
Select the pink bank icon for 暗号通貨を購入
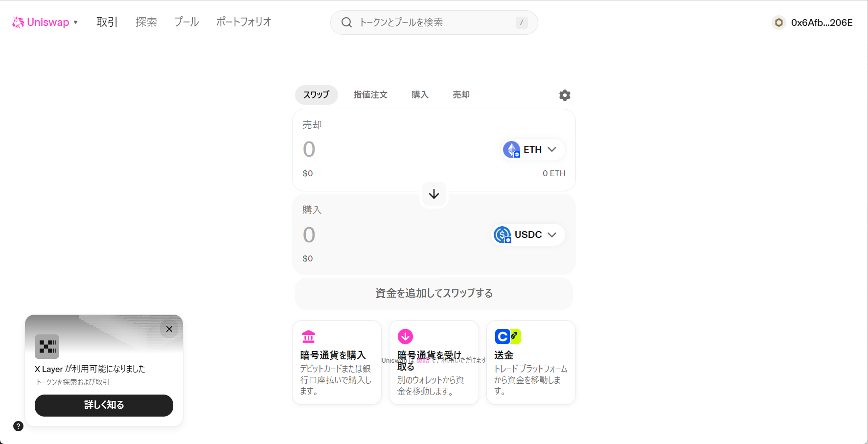click(308, 336)
